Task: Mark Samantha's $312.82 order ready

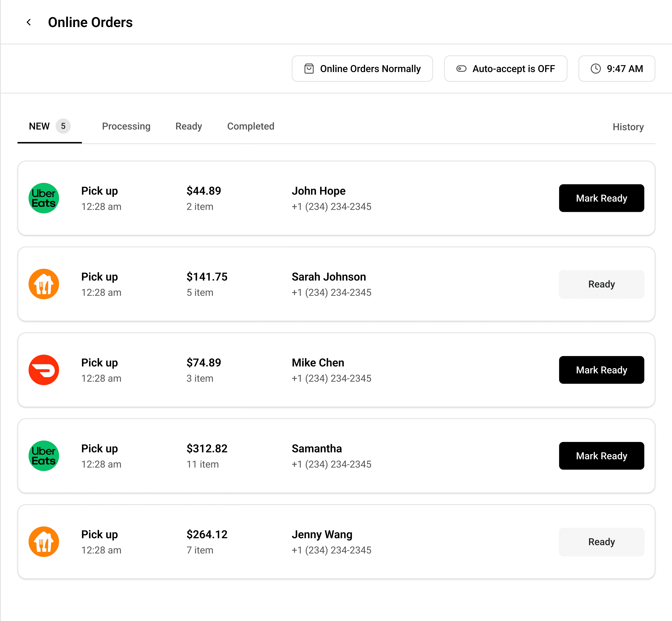Action: point(601,456)
